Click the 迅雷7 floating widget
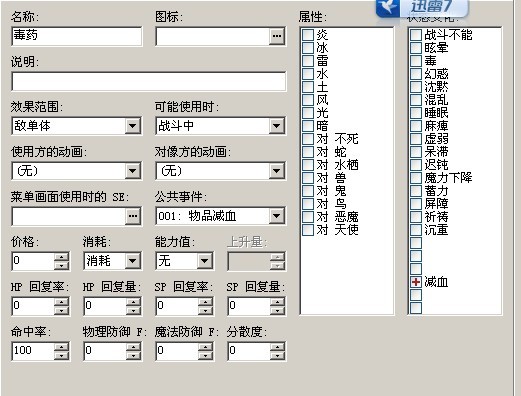Viewport: 521px width, 396px height. coord(422,8)
